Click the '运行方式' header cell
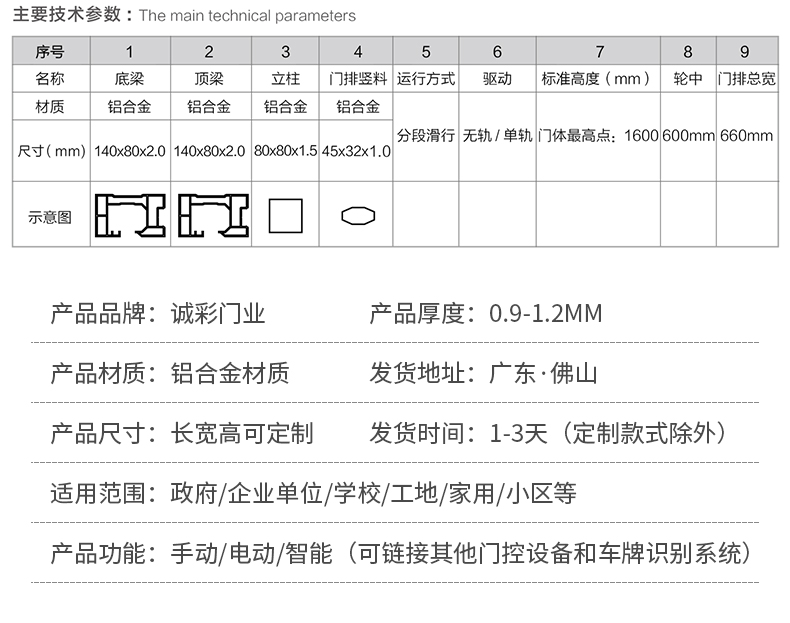The height and width of the screenshot is (623, 790). pyautogui.click(x=426, y=79)
